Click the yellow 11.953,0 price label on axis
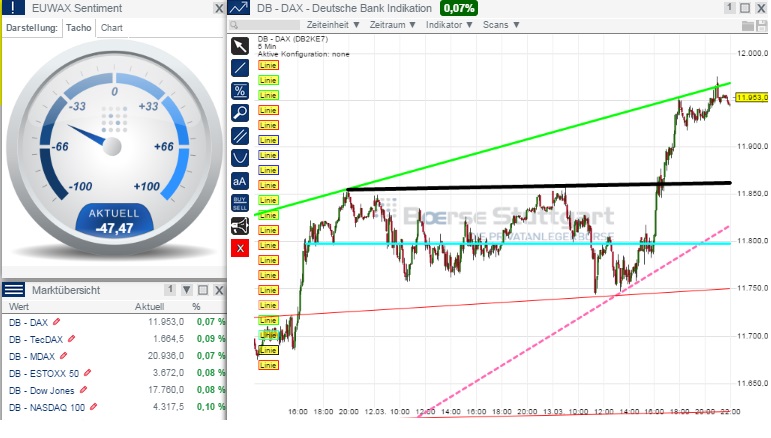The width and height of the screenshot is (771, 438). click(x=752, y=97)
